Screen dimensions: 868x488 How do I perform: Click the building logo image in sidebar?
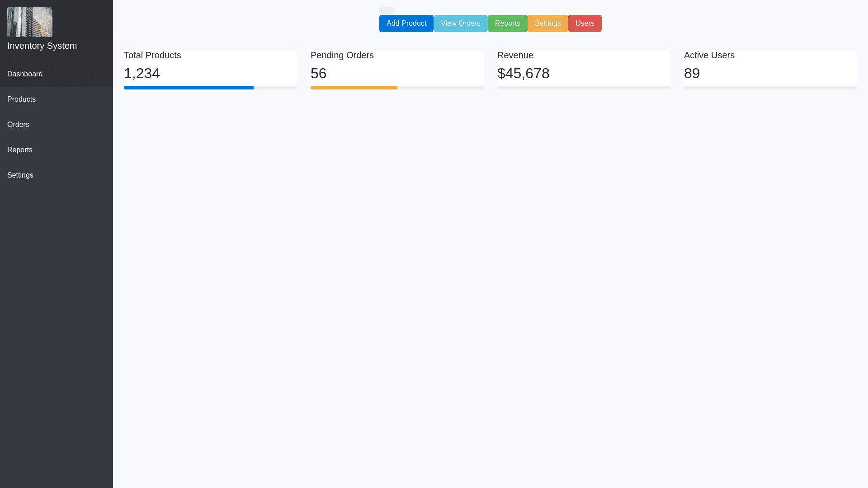pyautogui.click(x=30, y=22)
